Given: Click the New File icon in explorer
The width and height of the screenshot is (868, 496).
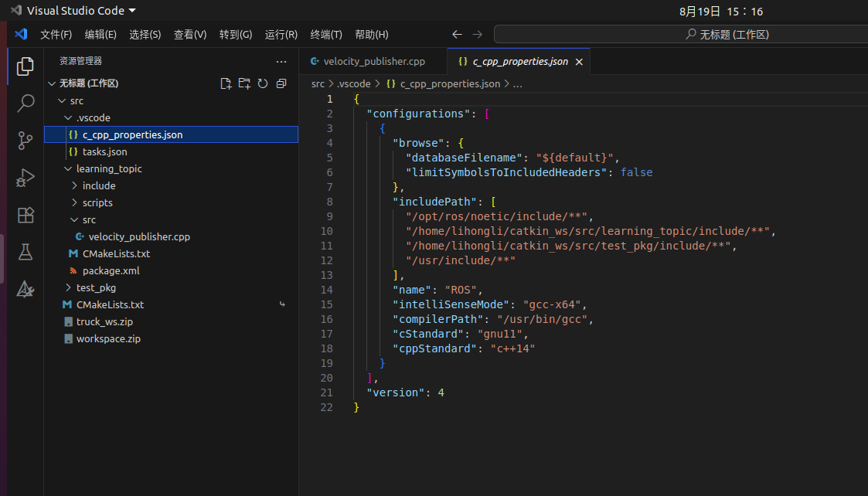Looking at the screenshot, I should tap(225, 83).
